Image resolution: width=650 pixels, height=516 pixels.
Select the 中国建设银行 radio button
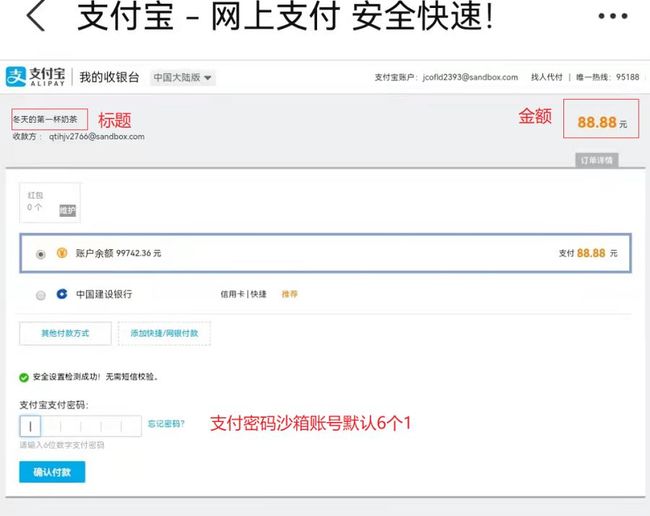[x=41, y=295]
